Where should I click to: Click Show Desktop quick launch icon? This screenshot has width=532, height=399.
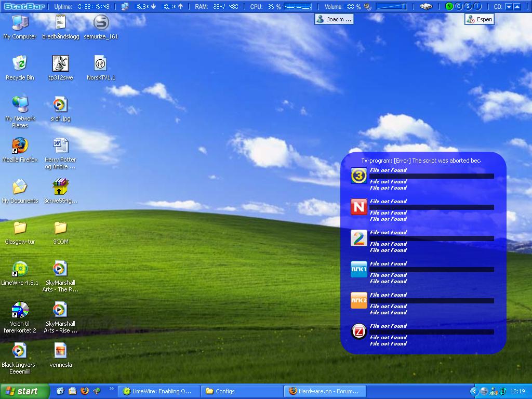coord(60,391)
